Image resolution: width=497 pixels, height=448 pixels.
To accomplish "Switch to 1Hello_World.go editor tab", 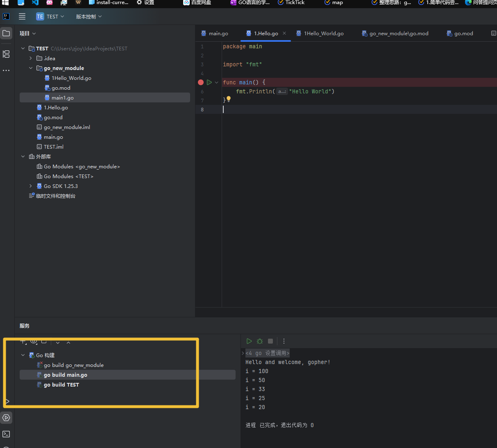I will coord(320,33).
